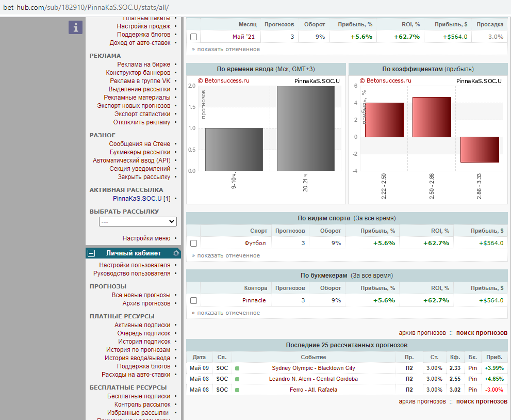The width and height of the screenshot is (511, 420).
Task: Click the browser address bar URL
Action: [86, 7]
